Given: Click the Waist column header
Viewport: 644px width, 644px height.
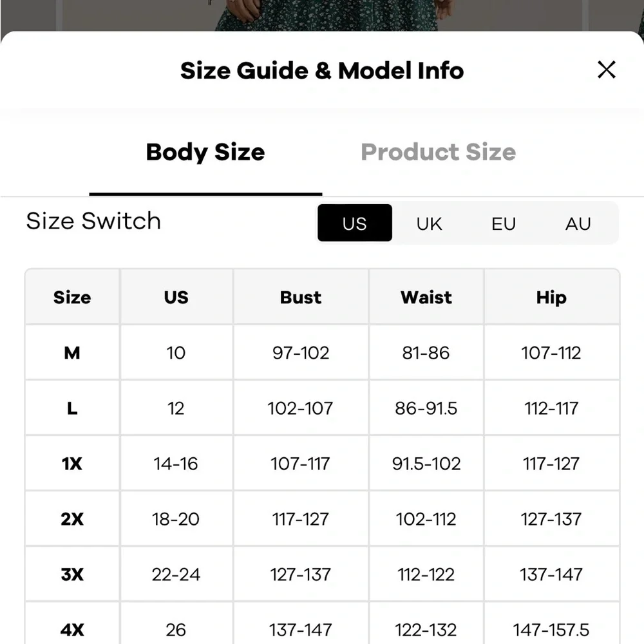Looking at the screenshot, I should point(426,298).
